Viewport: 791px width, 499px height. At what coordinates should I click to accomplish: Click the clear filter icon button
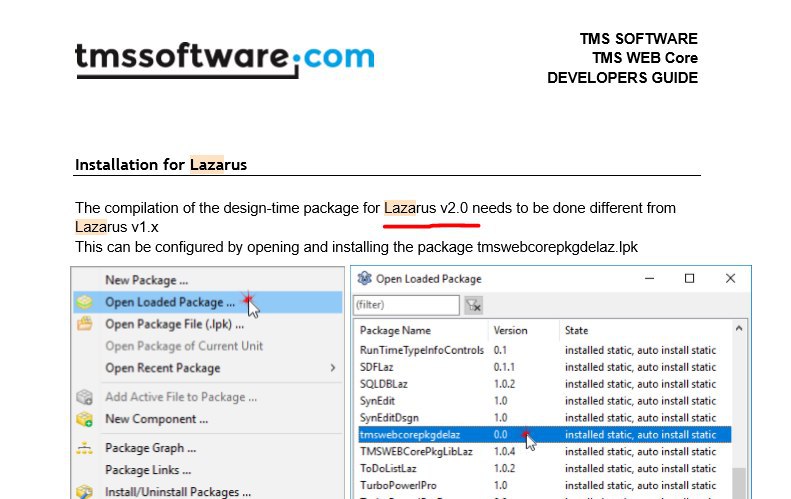point(473,305)
